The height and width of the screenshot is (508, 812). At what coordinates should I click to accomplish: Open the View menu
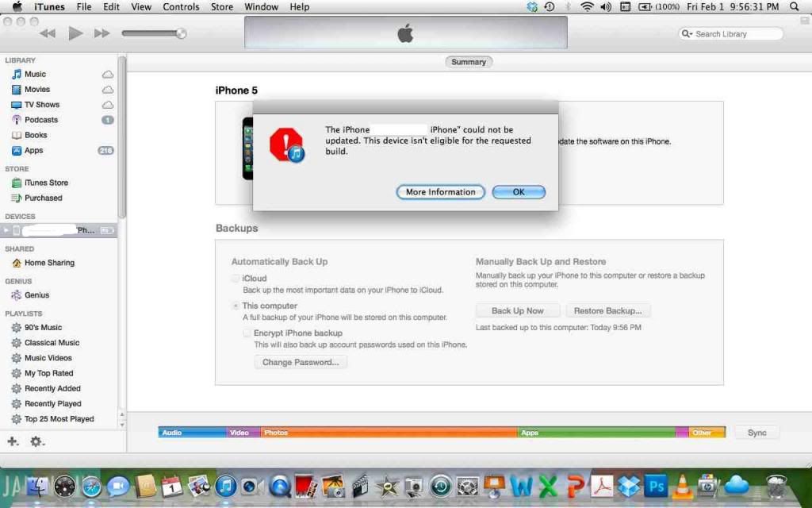[141, 6]
